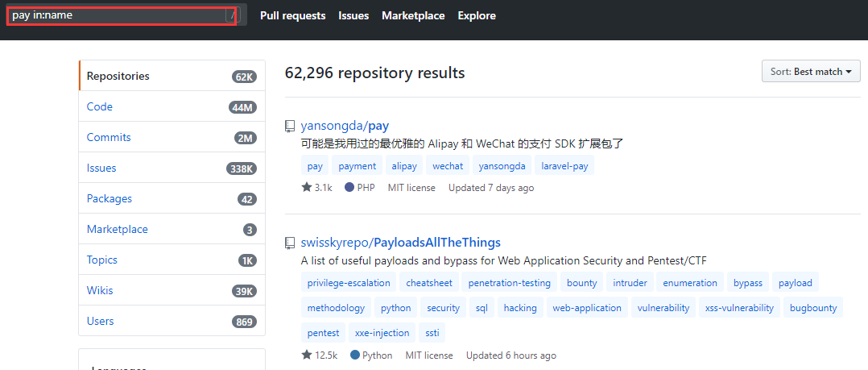Click the 'security' topic tag
The height and width of the screenshot is (370, 868).
pyautogui.click(x=444, y=307)
